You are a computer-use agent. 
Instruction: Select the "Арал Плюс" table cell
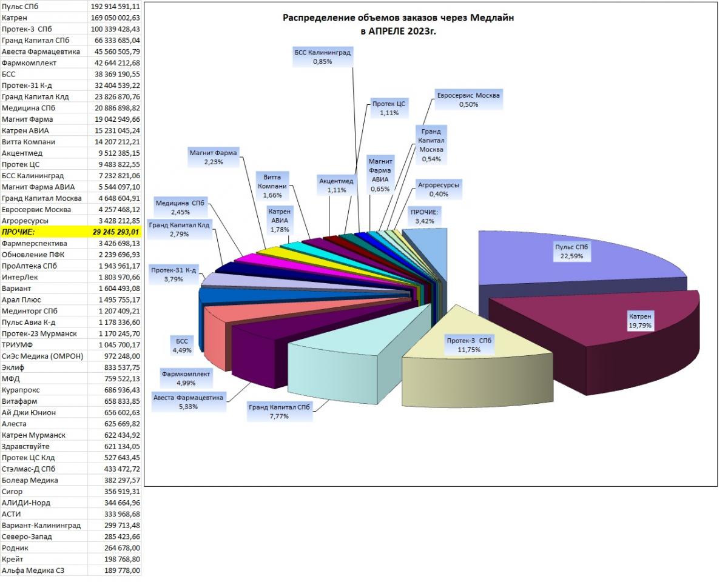[44, 299]
